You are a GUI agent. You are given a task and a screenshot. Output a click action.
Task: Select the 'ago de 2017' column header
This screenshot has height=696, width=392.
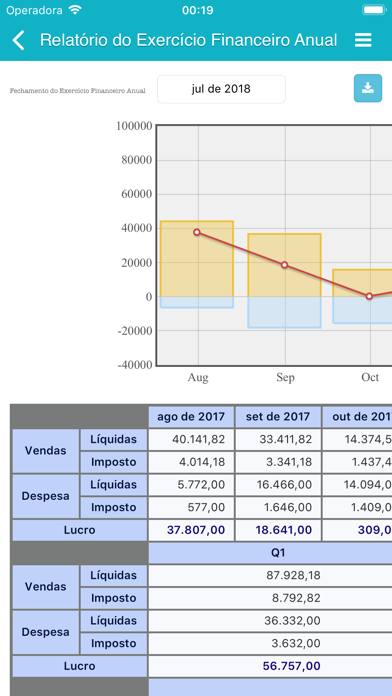(x=191, y=417)
